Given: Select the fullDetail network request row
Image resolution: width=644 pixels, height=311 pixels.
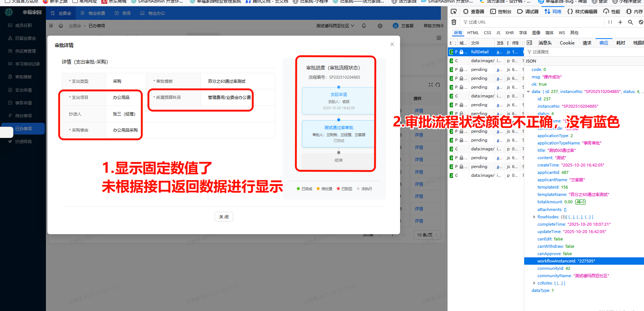Looking at the screenshot, I should coord(486,52).
